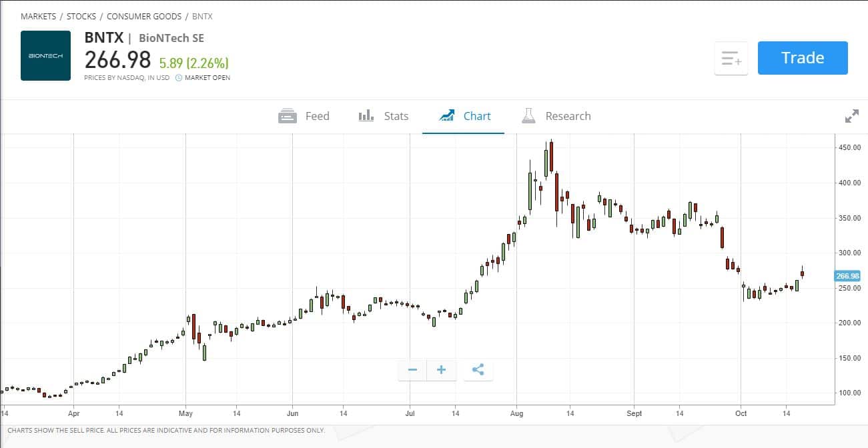Go to MARKETS breadcrumb
The image size is (868, 448).
38,16
